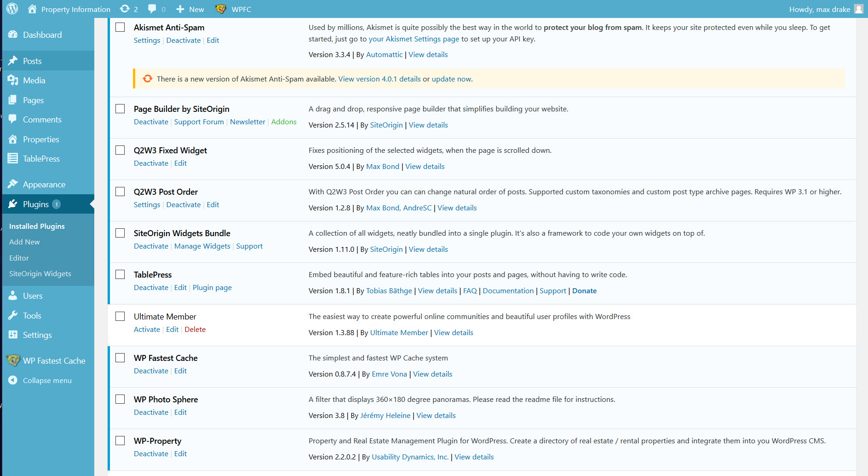
Task: Activate the Ultimate Member plugin
Action: pyautogui.click(x=147, y=329)
